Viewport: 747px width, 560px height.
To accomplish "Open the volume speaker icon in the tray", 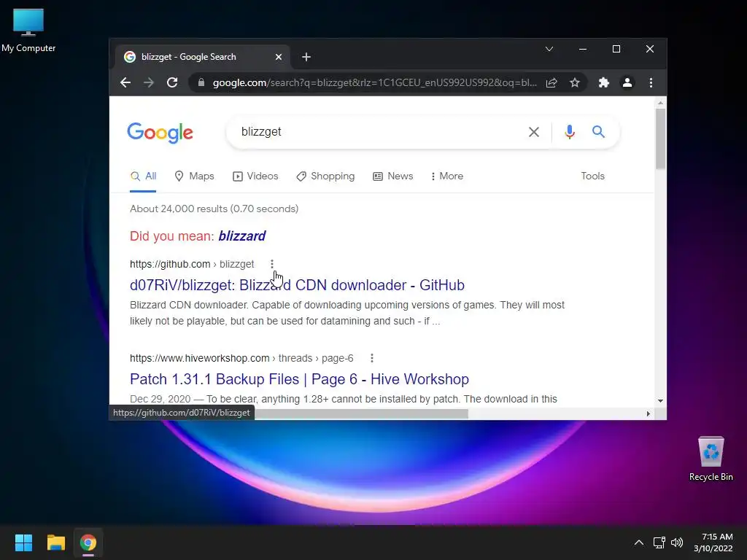I will (x=676, y=542).
